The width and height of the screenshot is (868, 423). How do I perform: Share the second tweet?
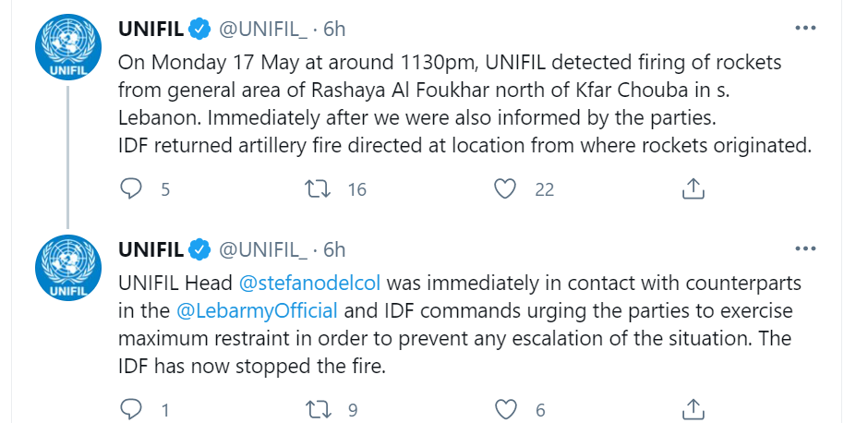pyautogui.click(x=693, y=409)
